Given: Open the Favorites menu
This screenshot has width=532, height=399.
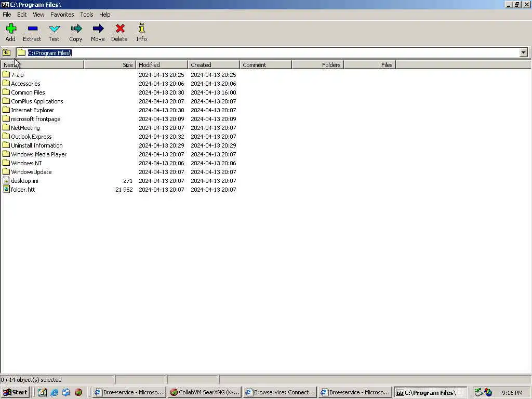Looking at the screenshot, I should click(x=62, y=15).
